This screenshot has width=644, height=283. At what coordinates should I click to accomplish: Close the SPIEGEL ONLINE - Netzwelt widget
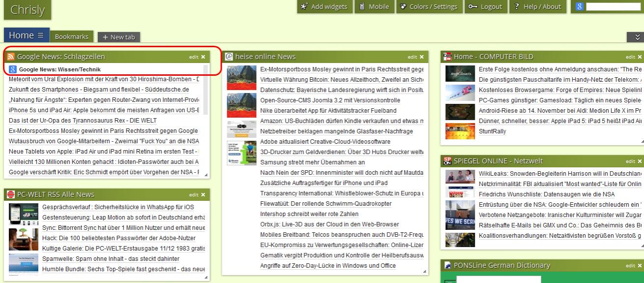(640, 160)
